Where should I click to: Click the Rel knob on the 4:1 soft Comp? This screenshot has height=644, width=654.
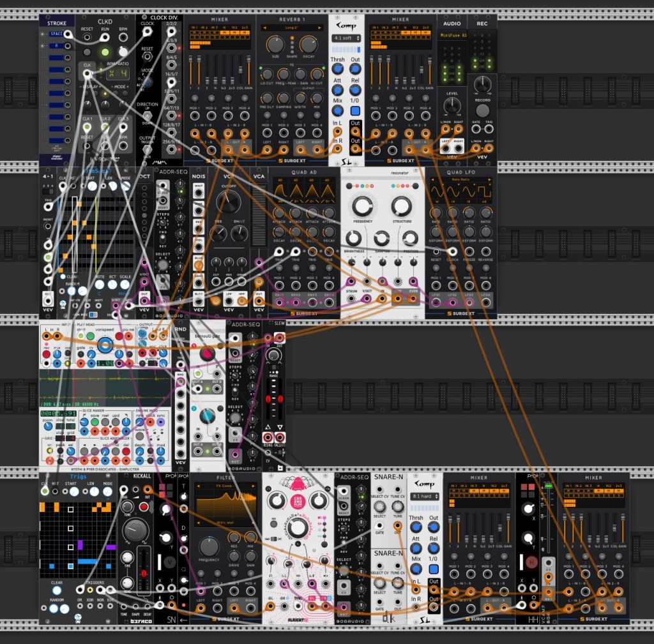click(x=355, y=89)
